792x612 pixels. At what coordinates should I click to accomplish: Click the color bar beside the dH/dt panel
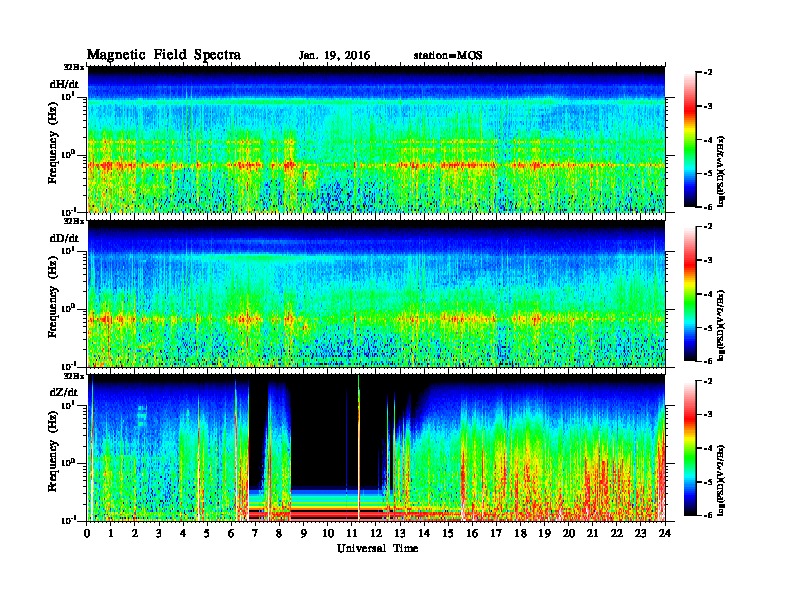pyautogui.click(x=690, y=140)
